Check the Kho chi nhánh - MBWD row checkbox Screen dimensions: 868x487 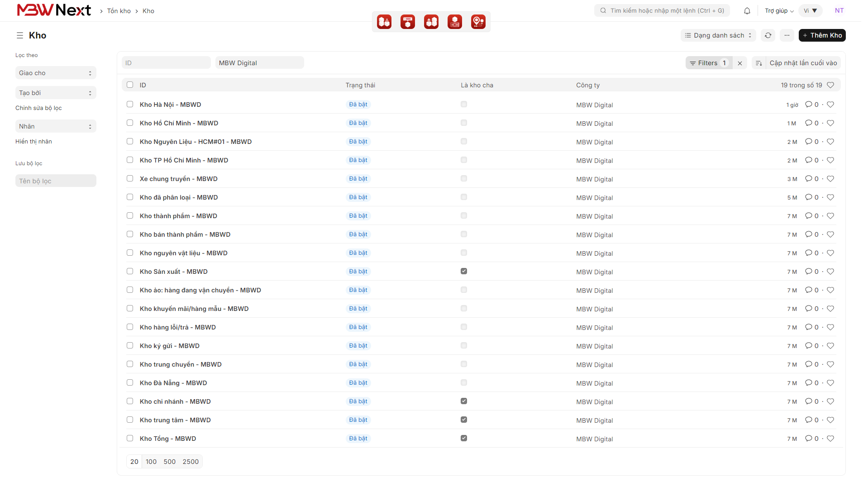pos(130,401)
